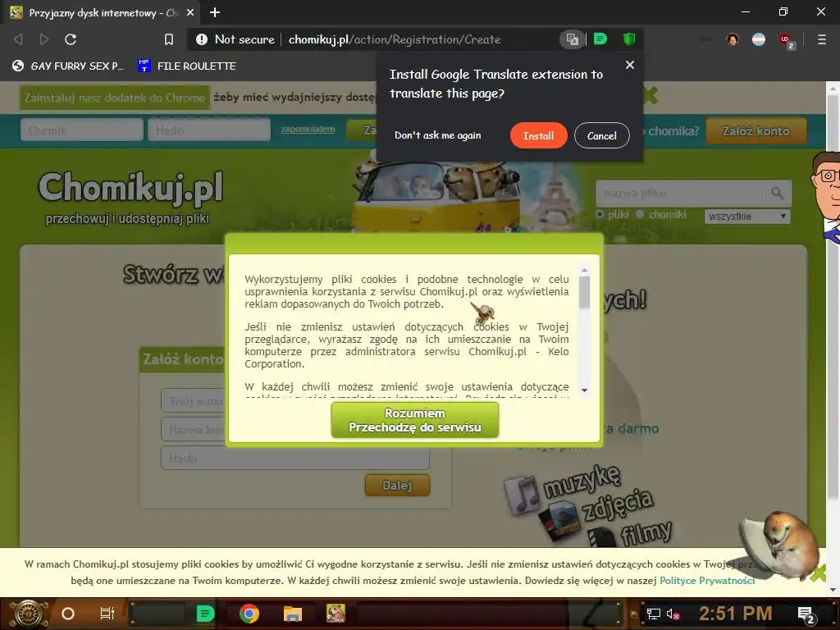Go back with the browser back arrow
Image resolution: width=840 pixels, height=630 pixels.
pos(18,39)
